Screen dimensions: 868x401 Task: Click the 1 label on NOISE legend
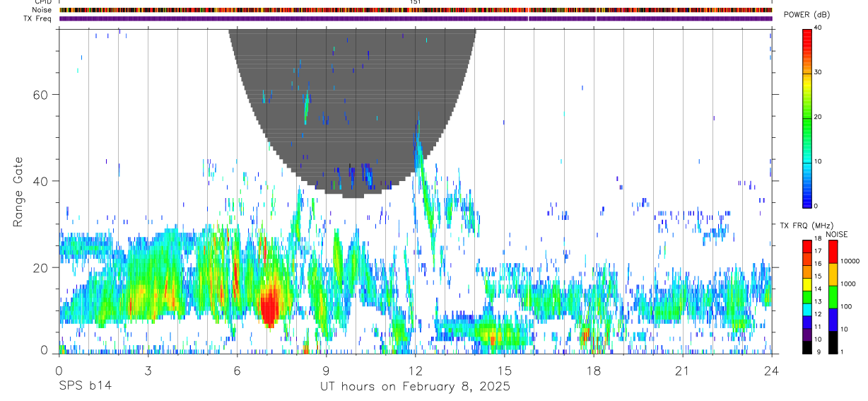point(842,352)
